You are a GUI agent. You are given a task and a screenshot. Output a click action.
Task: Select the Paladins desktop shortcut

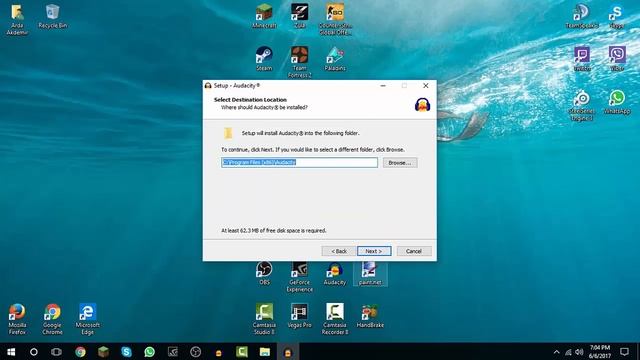coord(335,59)
